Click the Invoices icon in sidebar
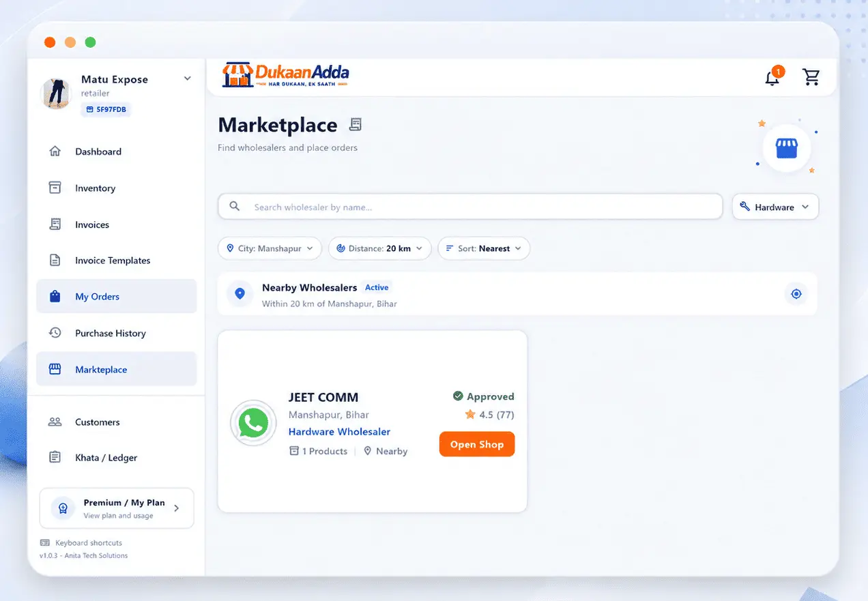This screenshot has width=868, height=601. (x=55, y=224)
